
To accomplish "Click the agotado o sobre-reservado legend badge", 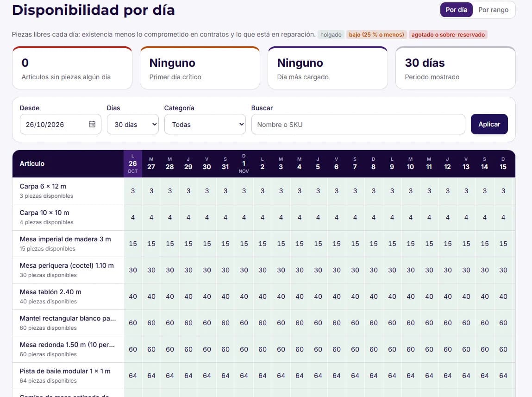I will coord(448,35).
